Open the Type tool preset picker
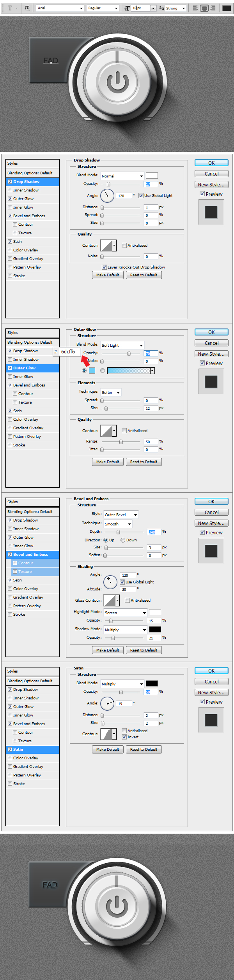 click(x=12, y=8)
